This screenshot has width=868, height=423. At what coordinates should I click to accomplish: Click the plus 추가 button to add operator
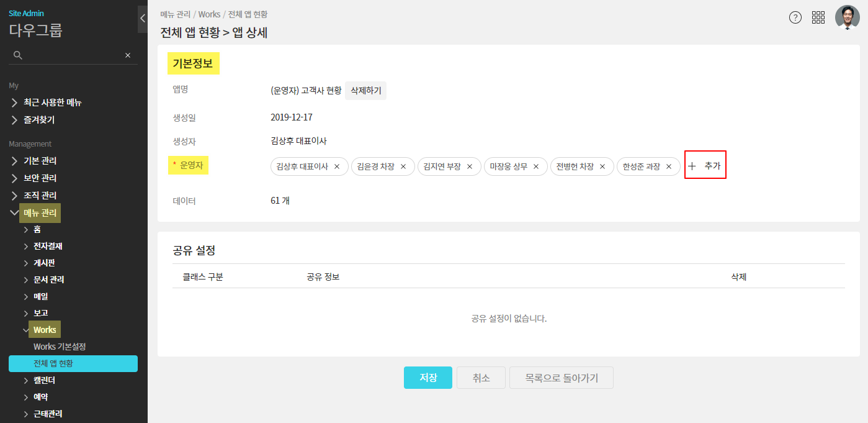click(x=705, y=166)
